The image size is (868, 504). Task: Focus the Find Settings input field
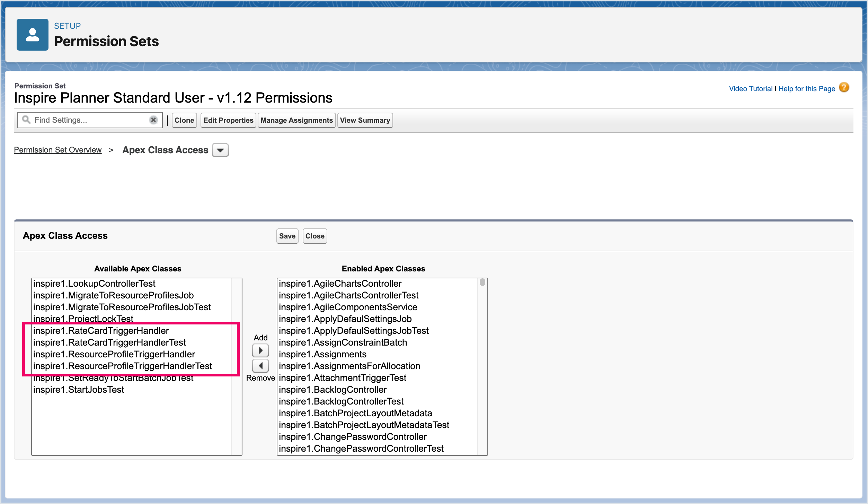[x=90, y=120]
